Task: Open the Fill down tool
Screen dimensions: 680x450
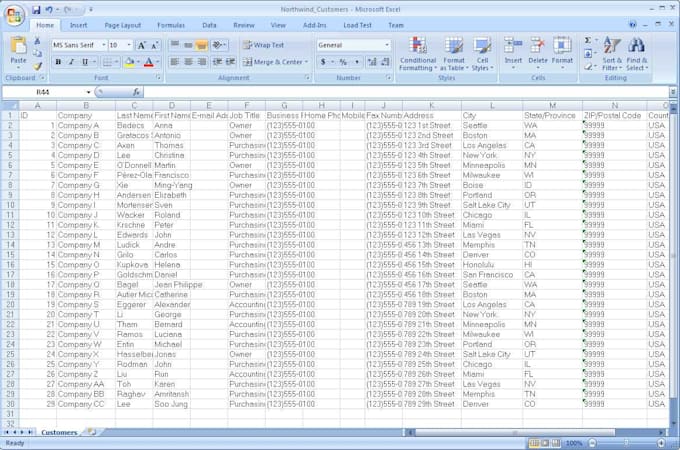Action: 588,53
